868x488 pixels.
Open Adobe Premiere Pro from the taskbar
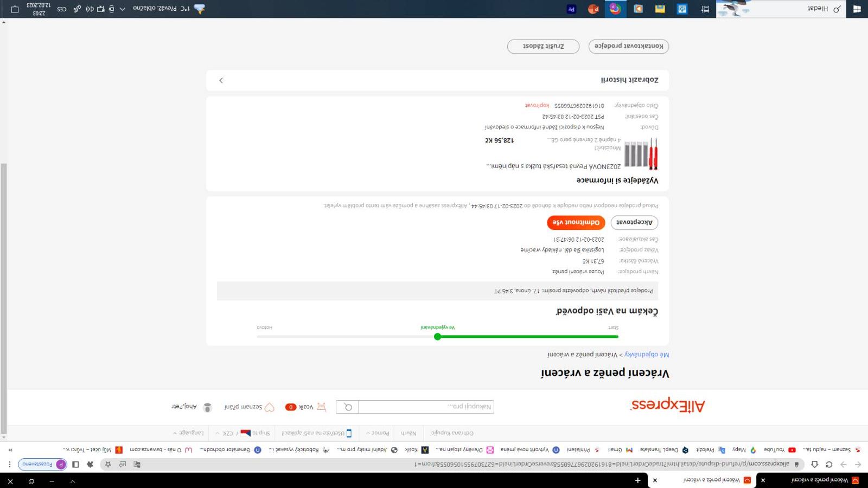click(x=571, y=9)
